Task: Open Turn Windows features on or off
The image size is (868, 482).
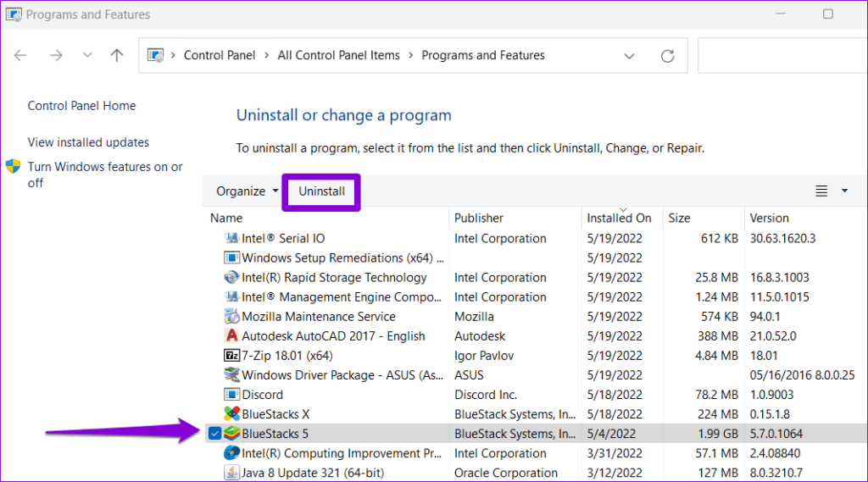Action: (104, 175)
